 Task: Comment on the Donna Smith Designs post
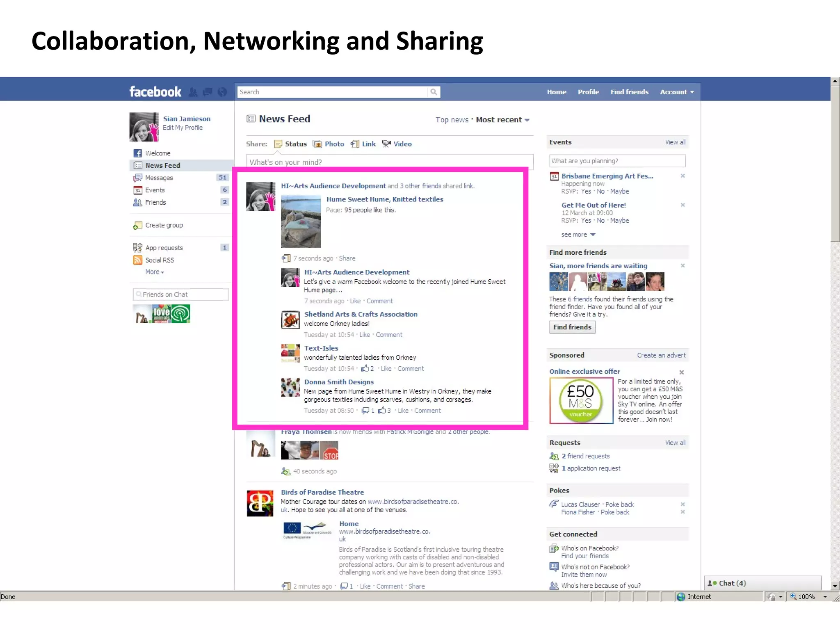coord(427,411)
